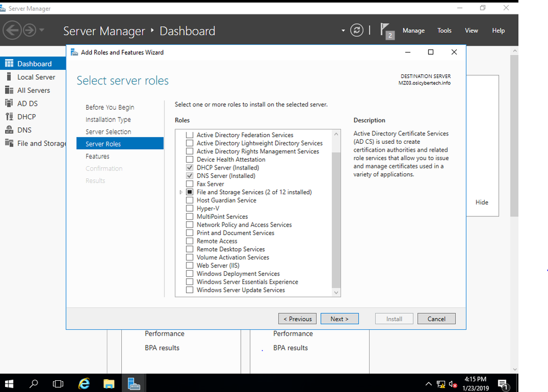Click the Next button
Image resolution: width=548 pixels, height=392 pixels.
[x=340, y=319]
